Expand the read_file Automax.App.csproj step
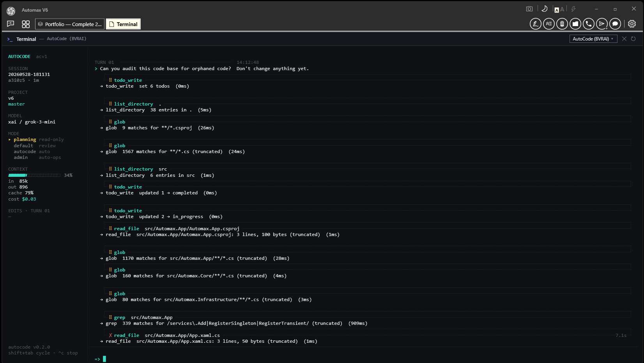 pos(368,229)
